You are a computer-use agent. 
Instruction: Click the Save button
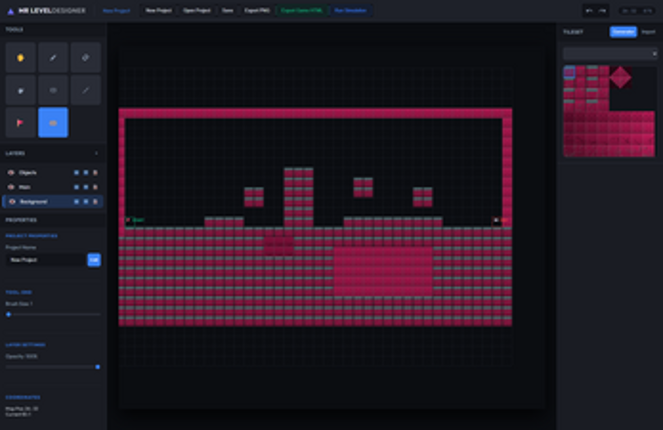[x=227, y=11]
